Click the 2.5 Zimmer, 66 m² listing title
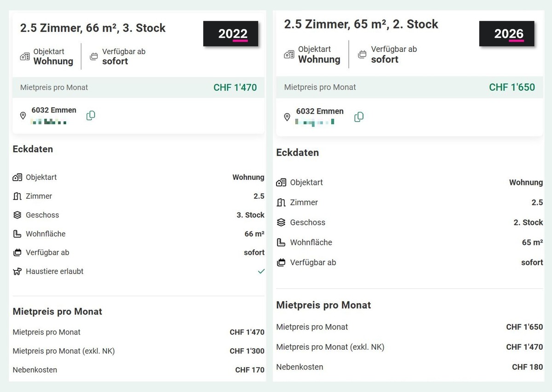The height and width of the screenshot is (392, 552). tap(93, 28)
